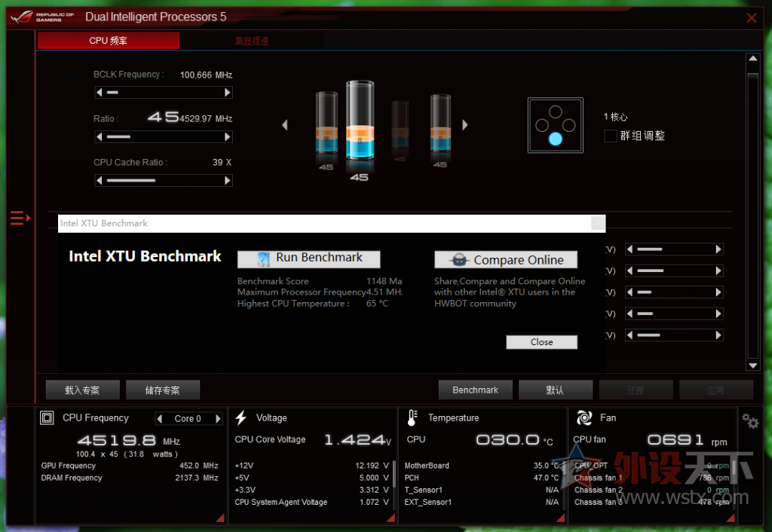This screenshot has width=772, height=532.
Task: Tick the 群组调整 checkbox
Action: coord(611,136)
